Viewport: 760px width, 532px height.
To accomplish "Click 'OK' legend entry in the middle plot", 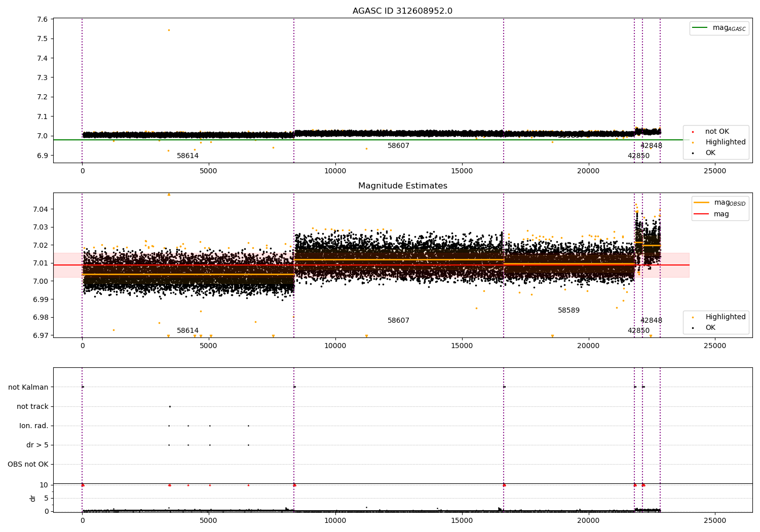I will click(710, 328).
